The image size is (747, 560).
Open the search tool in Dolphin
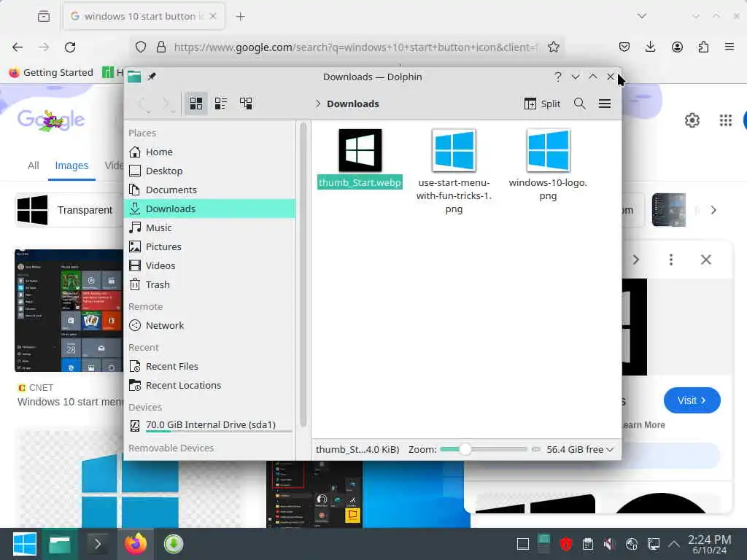579,104
